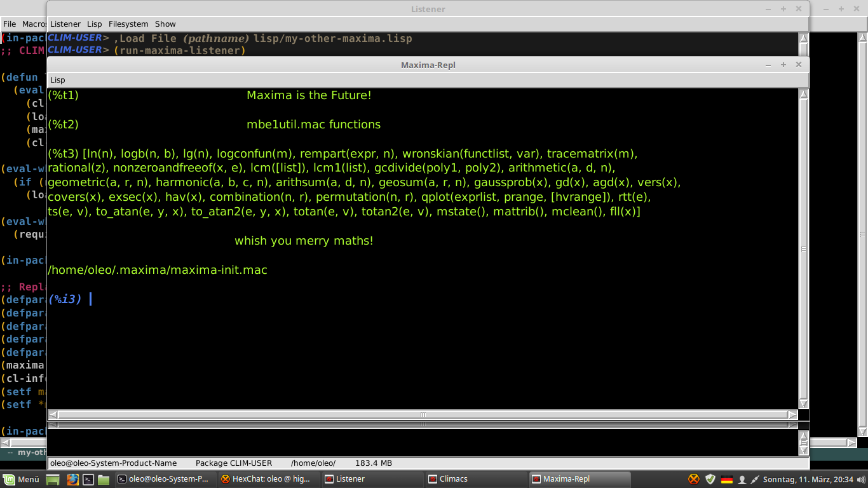Launch terminal from the panel launcher
The image size is (868, 488).
coord(89,479)
